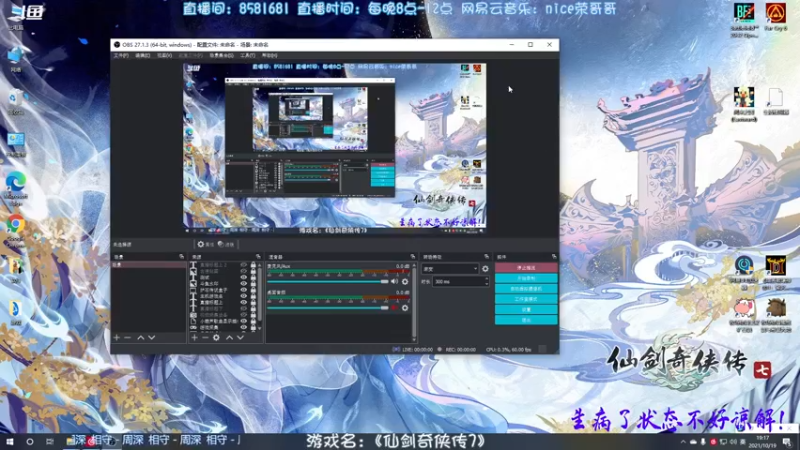Image resolution: width=800 pixels, height=450 pixels.
Task: Open transition properties gear beside 渐变 dropdown
Action: 485,269
